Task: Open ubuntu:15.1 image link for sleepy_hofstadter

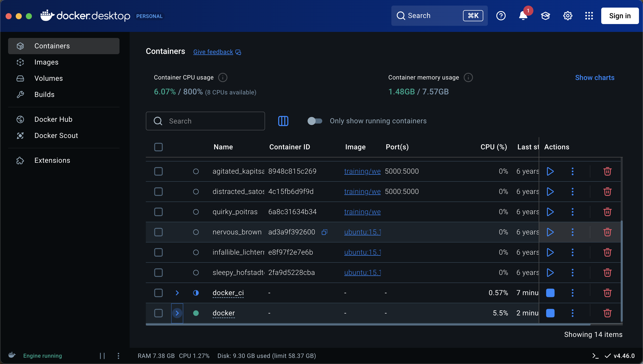Action: 362,273
